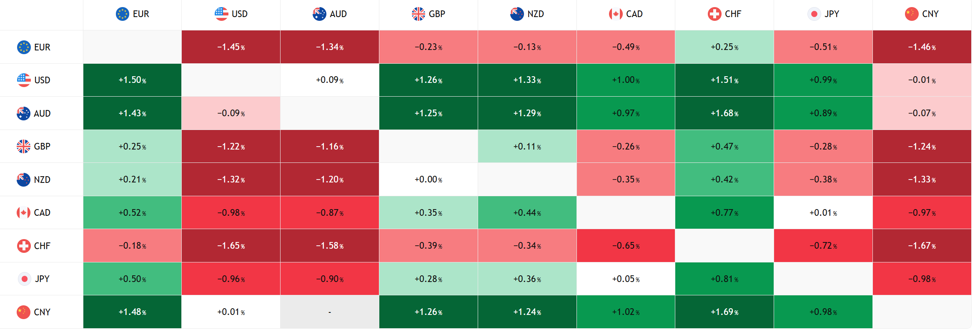Click the CNY/CHF cell showing +1.69%
The width and height of the screenshot is (980, 332).
coord(724,312)
